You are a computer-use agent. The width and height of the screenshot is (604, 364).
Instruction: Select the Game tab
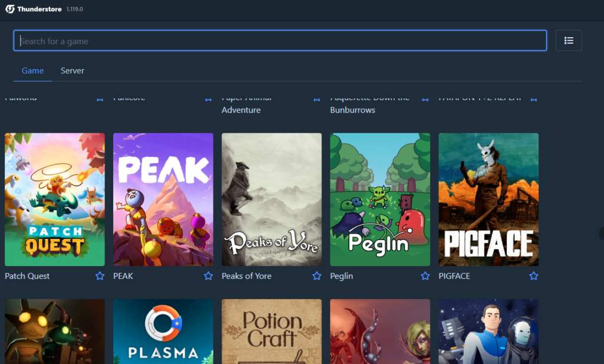click(33, 70)
